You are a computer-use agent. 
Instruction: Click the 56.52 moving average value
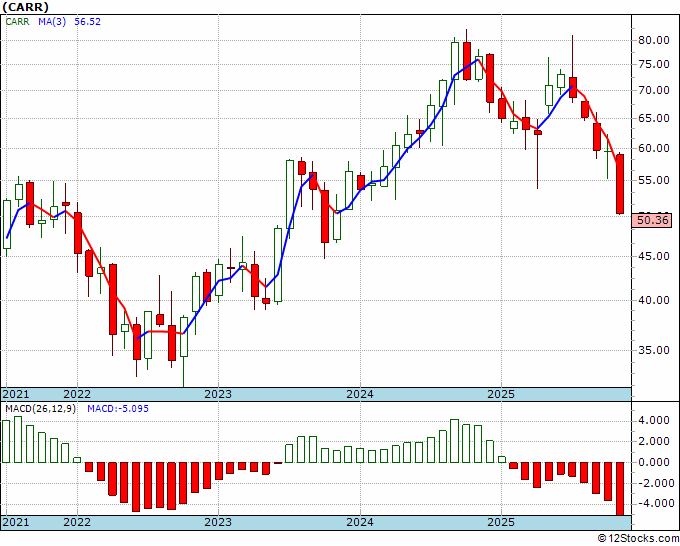click(88, 21)
